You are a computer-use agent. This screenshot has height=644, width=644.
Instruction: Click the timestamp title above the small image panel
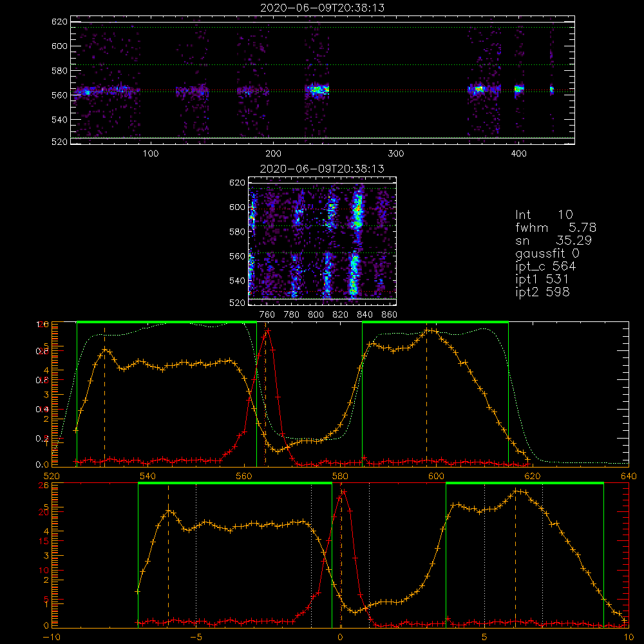[x=322, y=169]
